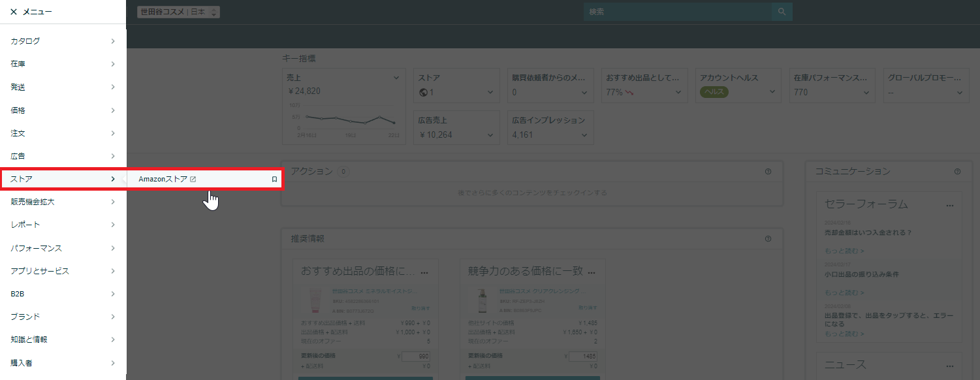This screenshot has width=980, height=380.
Task: Close the メニュー panel with the X icon
Action: 14,12
